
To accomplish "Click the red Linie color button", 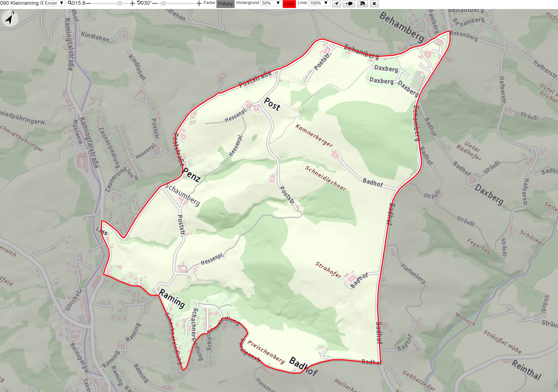I will 289,4.
